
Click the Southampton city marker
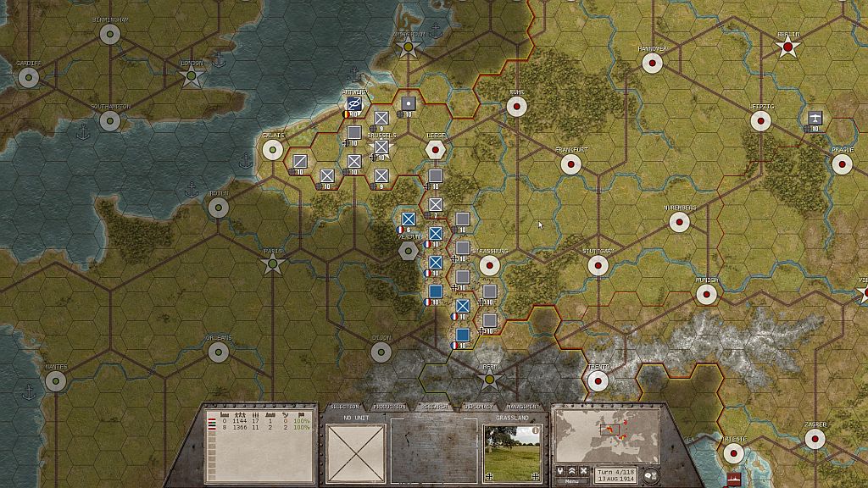point(110,120)
